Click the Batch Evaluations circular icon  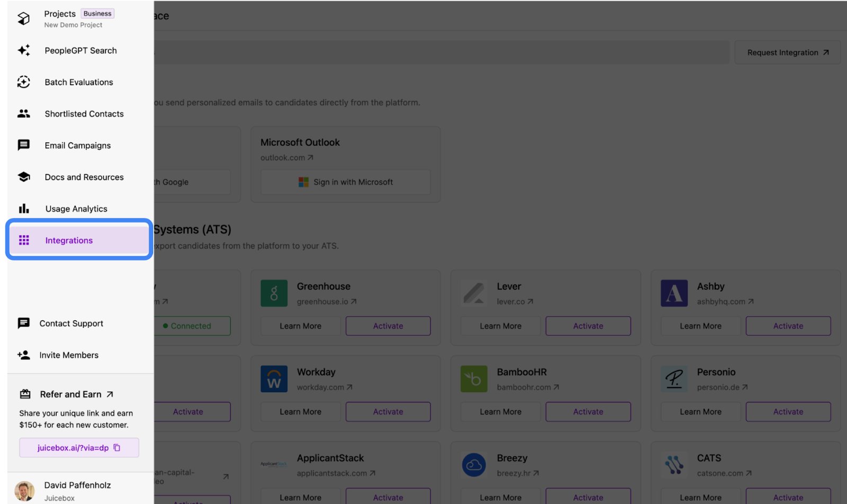coord(24,82)
